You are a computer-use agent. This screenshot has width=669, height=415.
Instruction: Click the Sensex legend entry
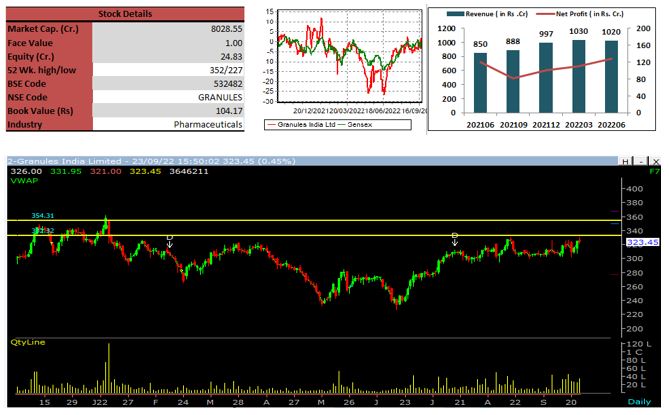point(355,125)
